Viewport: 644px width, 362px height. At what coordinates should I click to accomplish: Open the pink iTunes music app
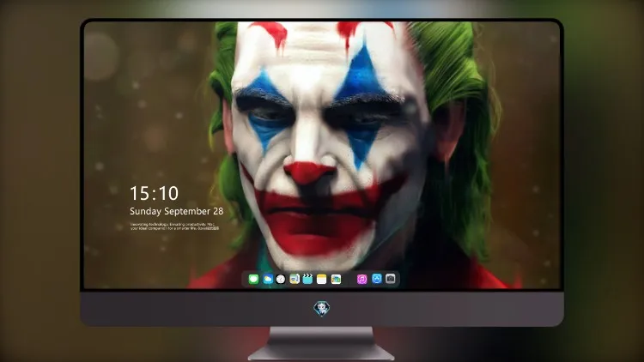361,279
